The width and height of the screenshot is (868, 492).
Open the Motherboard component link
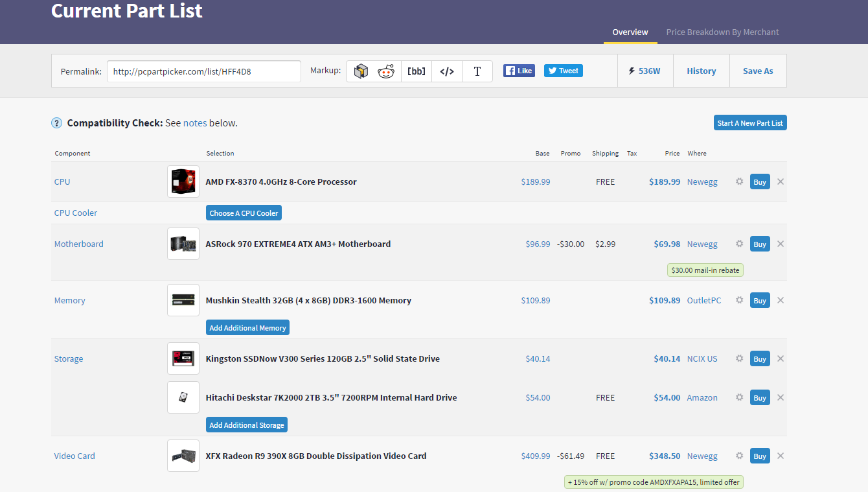click(79, 244)
